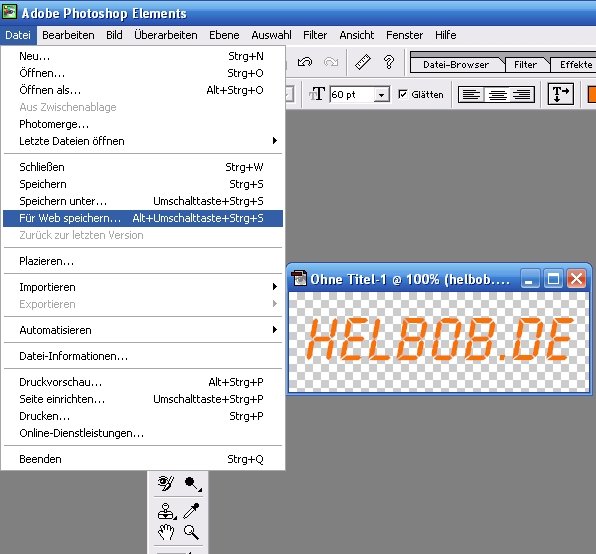The height and width of the screenshot is (554, 596).
Task: Switch to the Datei-Browser tab
Action: click(x=456, y=65)
